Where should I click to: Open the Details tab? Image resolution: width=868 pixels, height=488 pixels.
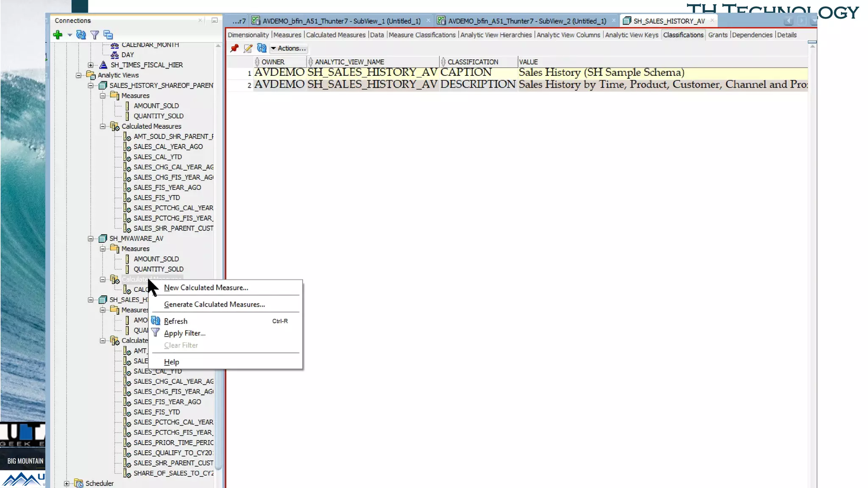pyautogui.click(x=787, y=35)
